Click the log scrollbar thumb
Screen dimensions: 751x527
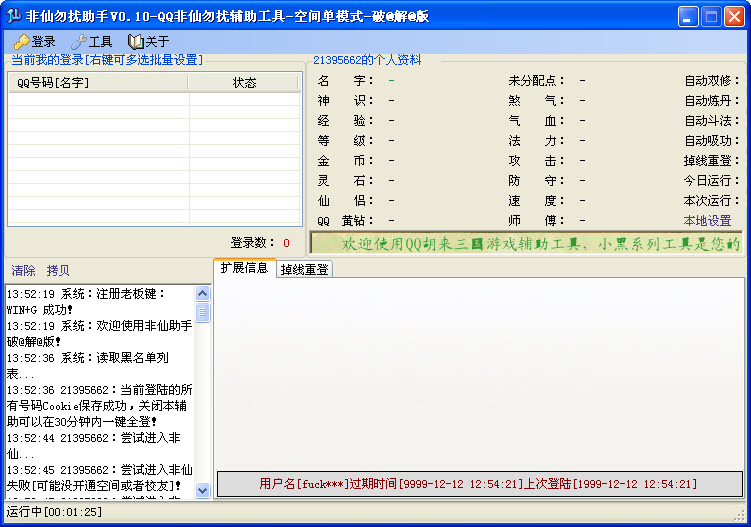[x=203, y=313]
